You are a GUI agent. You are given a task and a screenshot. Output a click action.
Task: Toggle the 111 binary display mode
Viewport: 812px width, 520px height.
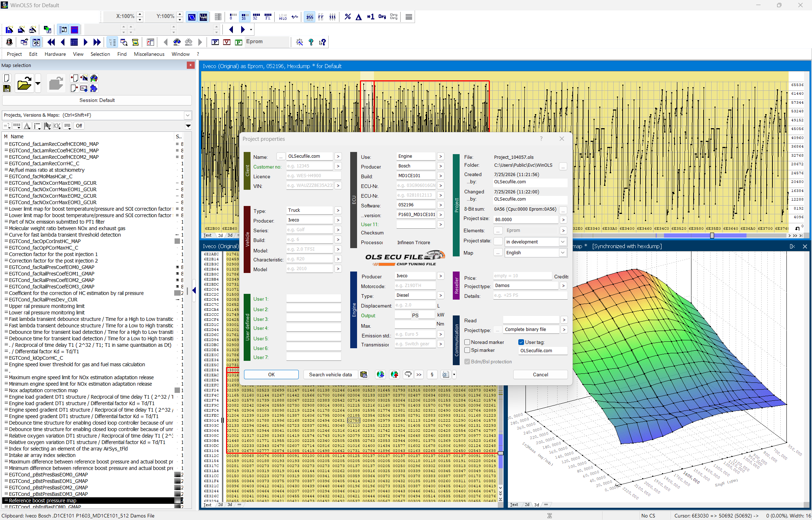tap(332, 17)
